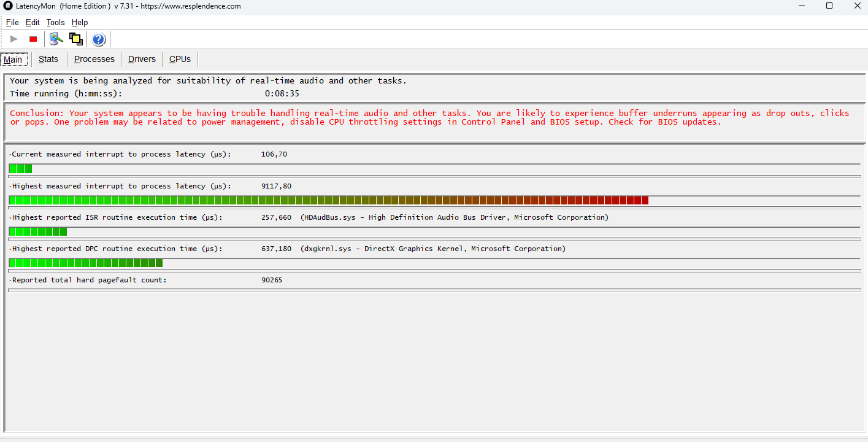Click the 'Highest reported ISR routine execution time' label
The height and width of the screenshot is (442, 868).
(x=117, y=217)
